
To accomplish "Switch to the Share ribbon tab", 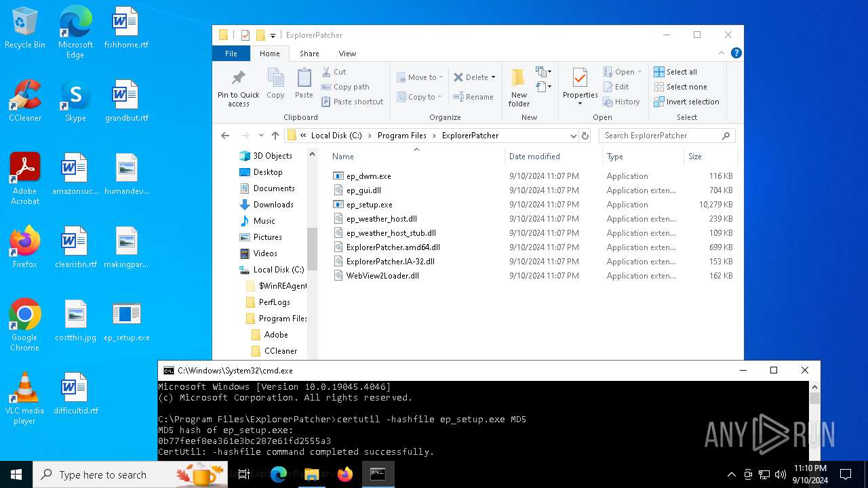I will [x=309, y=54].
